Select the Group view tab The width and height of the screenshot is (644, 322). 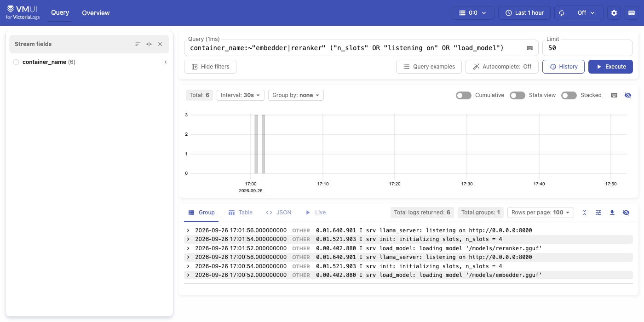tap(201, 213)
